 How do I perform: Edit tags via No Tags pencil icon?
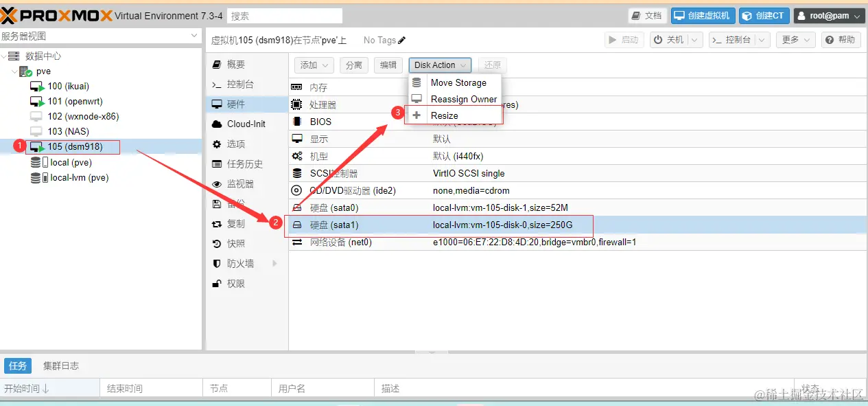coord(402,40)
